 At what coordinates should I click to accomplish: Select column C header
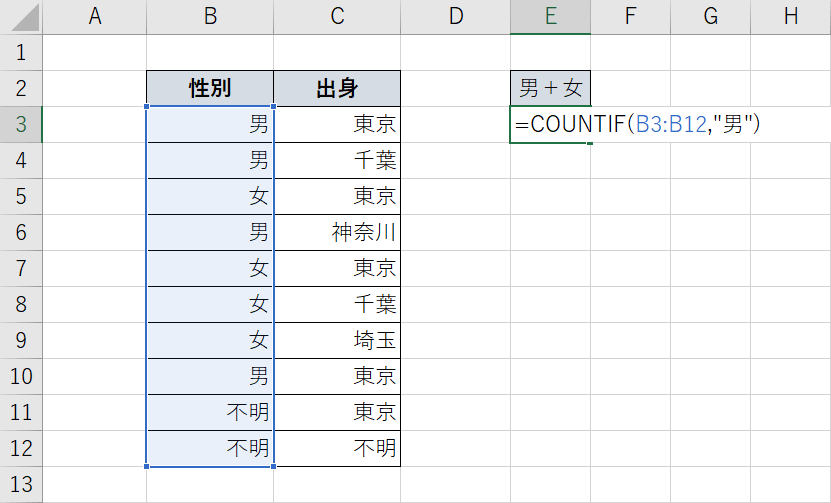[x=337, y=16]
